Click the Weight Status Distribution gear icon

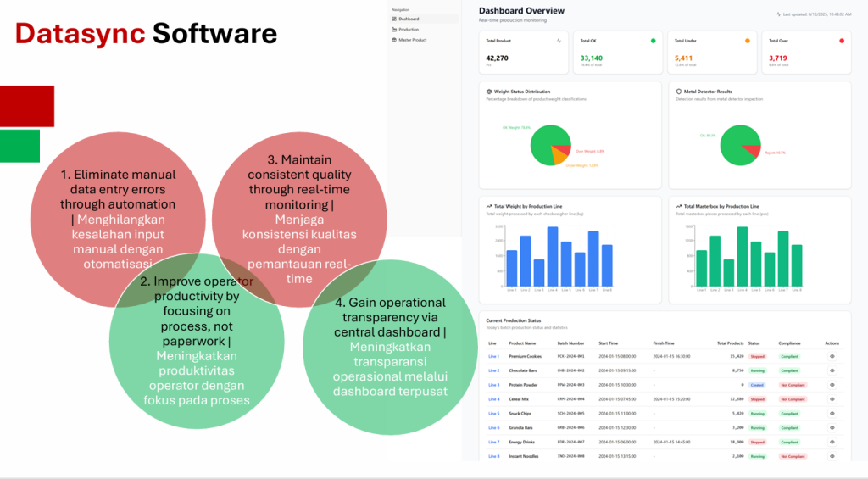pyautogui.click(x=489, y=92)
